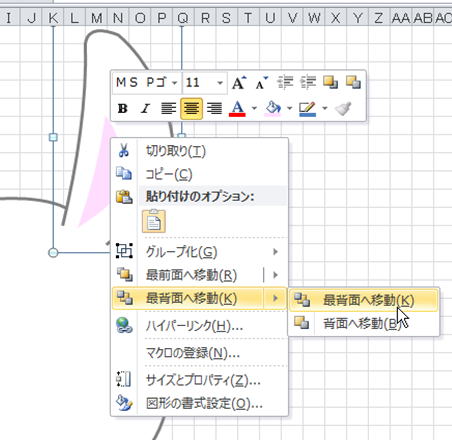This screenshot has width=452, height=440.
Task: Click the red font color button
Action: 237,108
